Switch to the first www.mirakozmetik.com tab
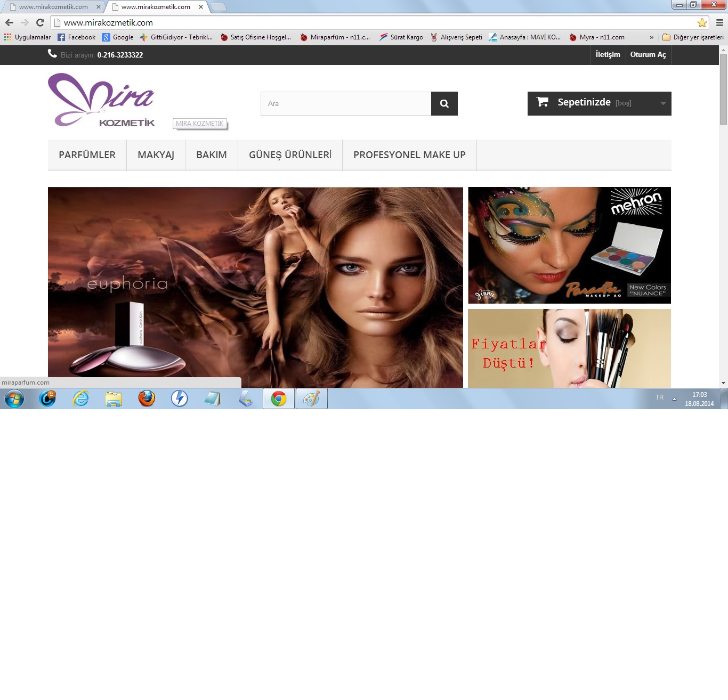This screenshot has height=700, width=728. coord(53,7)
